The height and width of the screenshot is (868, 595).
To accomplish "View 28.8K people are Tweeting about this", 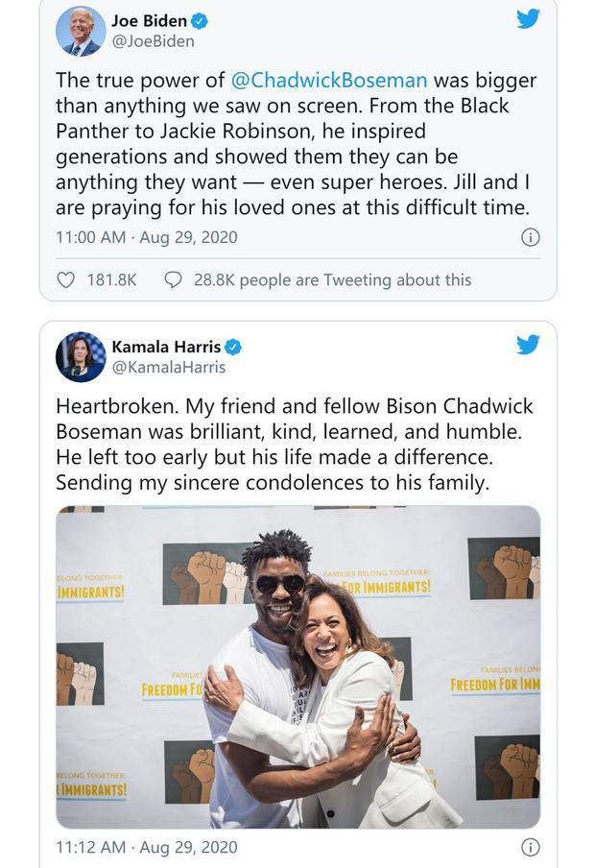I will click(x=333, y=280).
